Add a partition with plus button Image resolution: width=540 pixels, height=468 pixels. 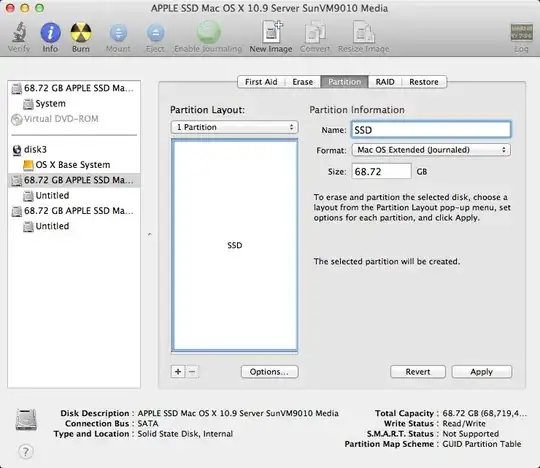pos(178,372)
